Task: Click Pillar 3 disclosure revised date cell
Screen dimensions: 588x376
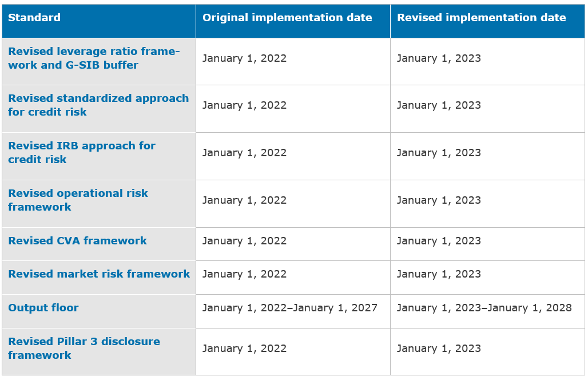Action: (x=439, y=349)
